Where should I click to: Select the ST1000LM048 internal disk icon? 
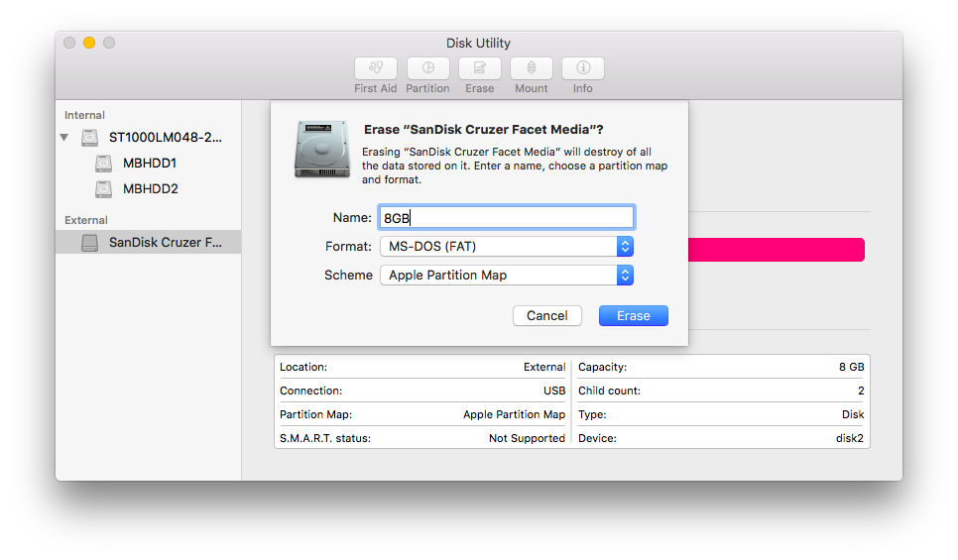[x=90, y=138]
